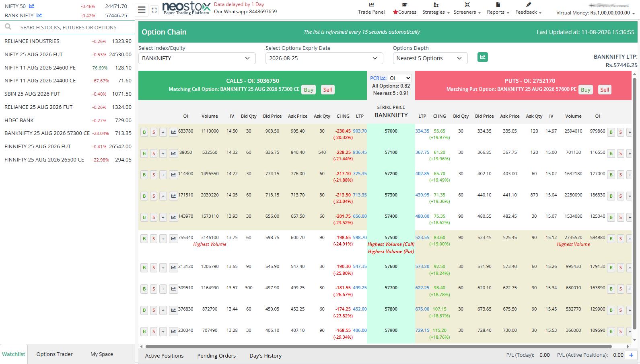The width and height of the screenshot is (640, 364).
Task: Open the Select Index/Equity BANKNIFTY dropdown
Action: click(197, 58)
